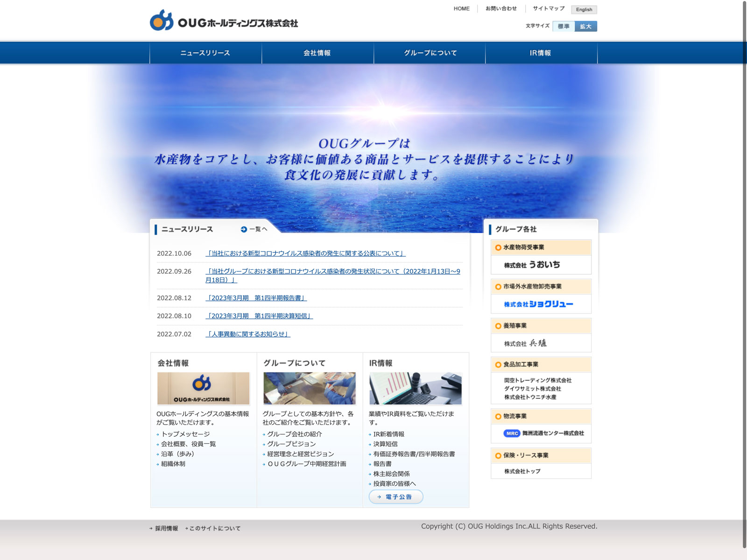
Task: Open the 採用情報 footer link
Action: pos(166,528)
